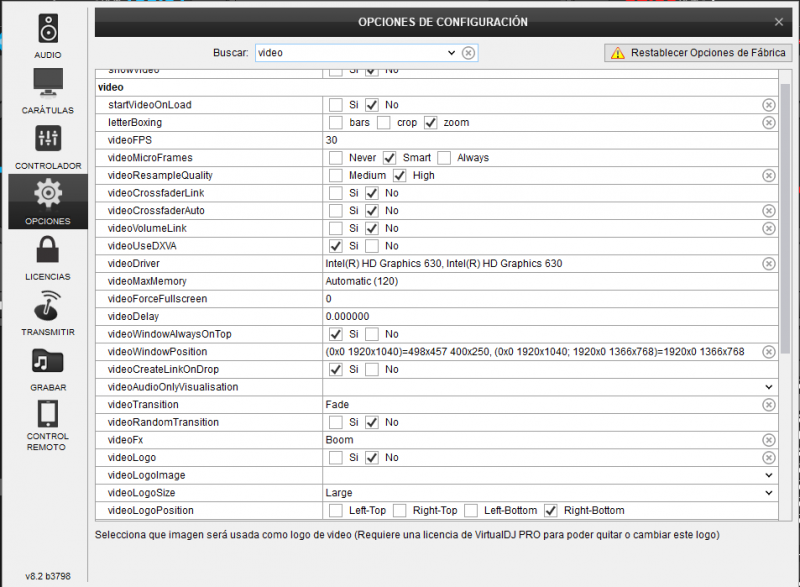Reset videoResampleQuality with its X icon
The width and height of the screenshot is (800, 587).
click(769, 175)
